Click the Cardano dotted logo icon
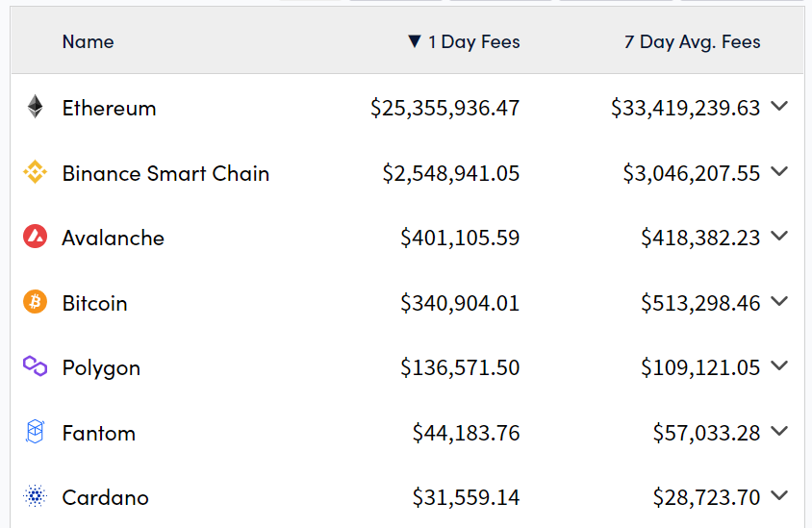812x528 pixels. pyautogui.click(x=36, y=496)
